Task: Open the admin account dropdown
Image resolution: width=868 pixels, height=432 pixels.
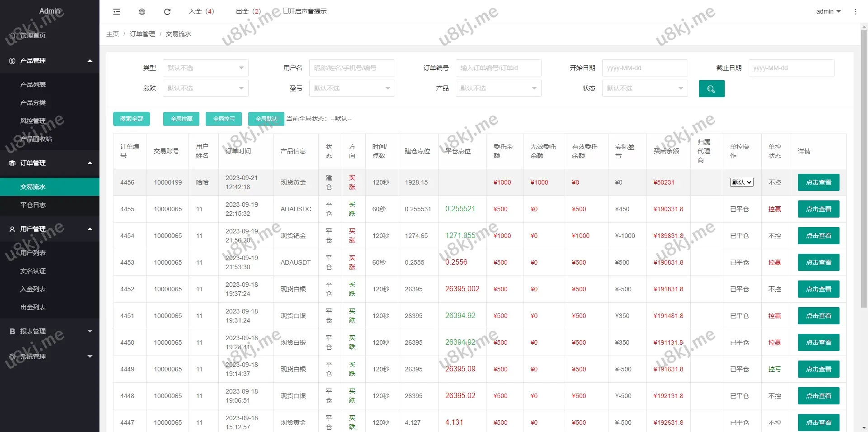Action: (x=828, y=12)
